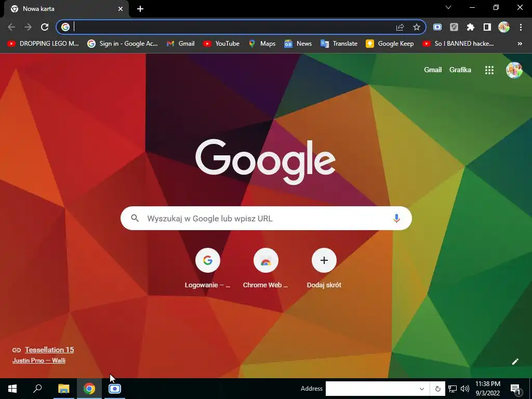Click the Chrome icon in the taskbar

click(89, 389)
